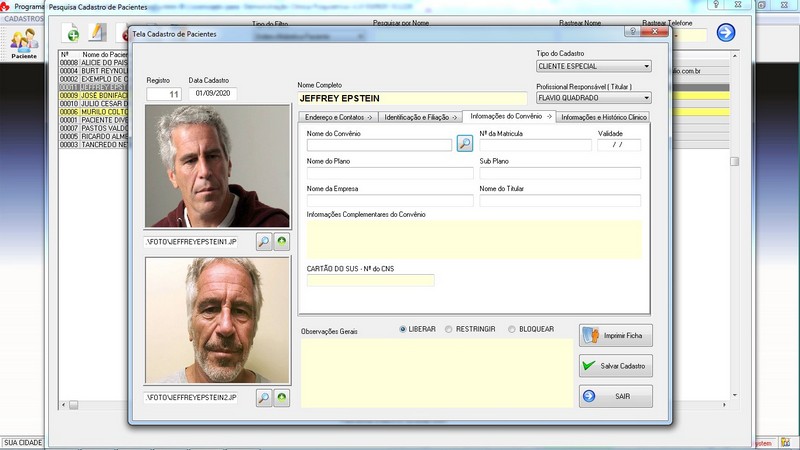Image resolution: width=800 pixels, height=450 pixels.
Task: Browse second photo with magnifier icon
Action: (264, 397)
